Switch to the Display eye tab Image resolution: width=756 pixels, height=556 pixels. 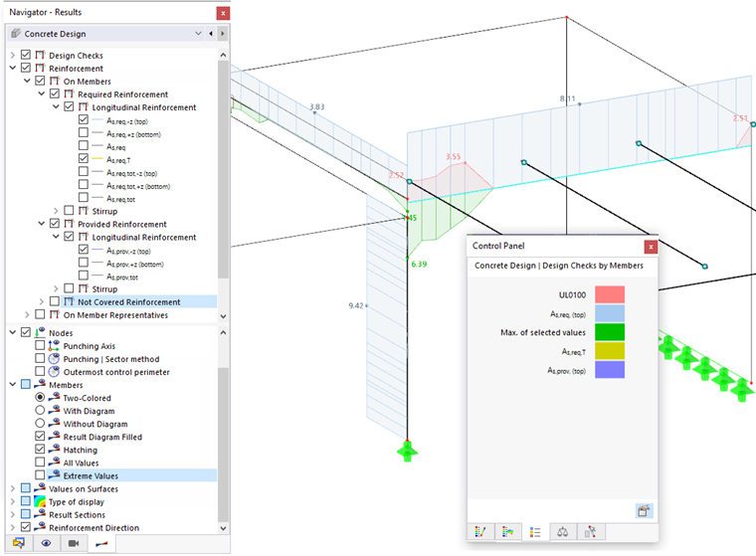point(47,543)
